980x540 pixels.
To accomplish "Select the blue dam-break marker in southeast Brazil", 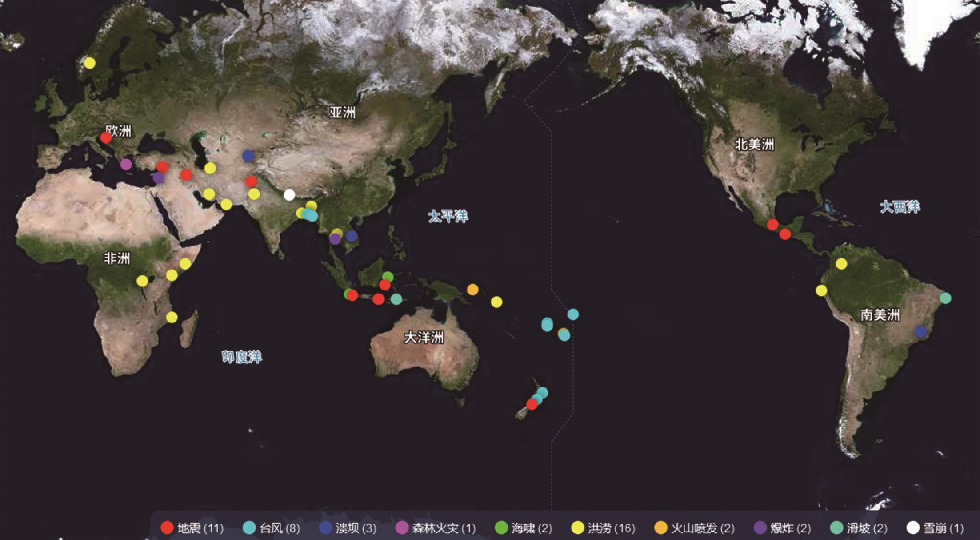I will (x=920, y=331).
